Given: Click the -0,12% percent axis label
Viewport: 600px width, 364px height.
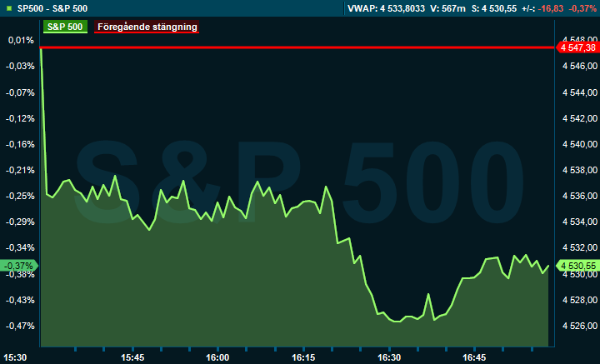Looking at the screenshot, I should click(x=20, y=118).
